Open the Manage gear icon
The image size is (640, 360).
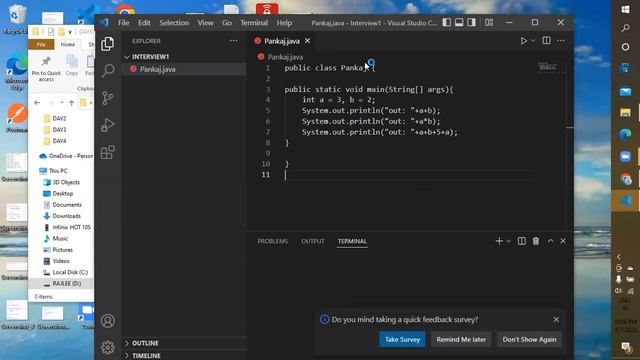108,347
